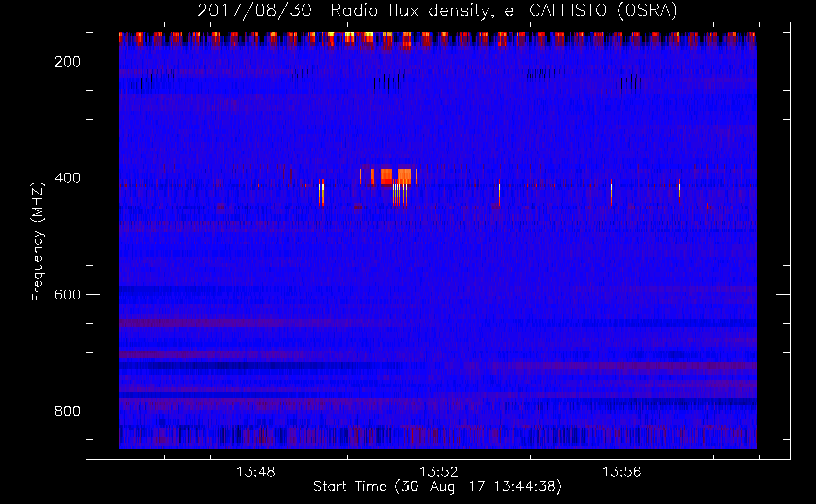Screen dimensions: 816x504
Task: Click the plot title 'Radio flux density, e-CALLISTO (OSRA)'
Action: tap(503, 11)
